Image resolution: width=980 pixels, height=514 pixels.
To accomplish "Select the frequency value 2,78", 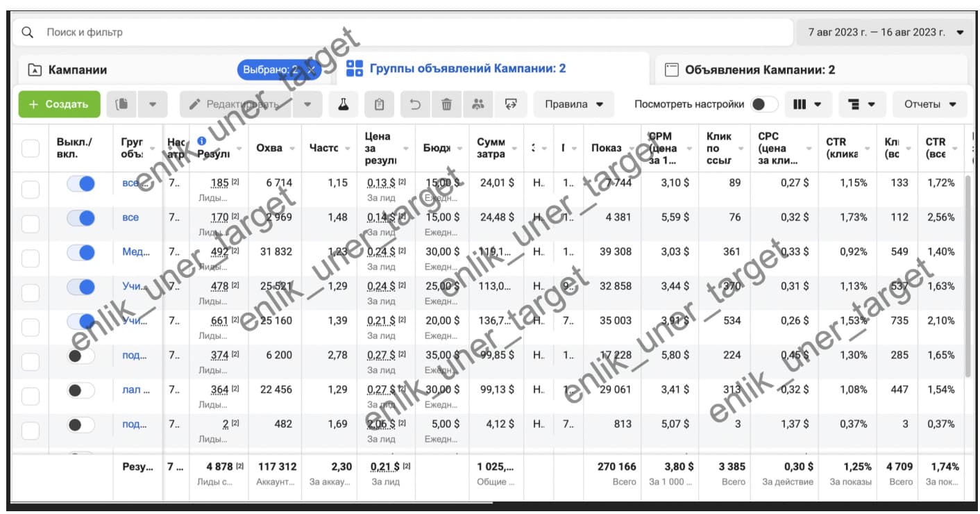I will point(337,356).
